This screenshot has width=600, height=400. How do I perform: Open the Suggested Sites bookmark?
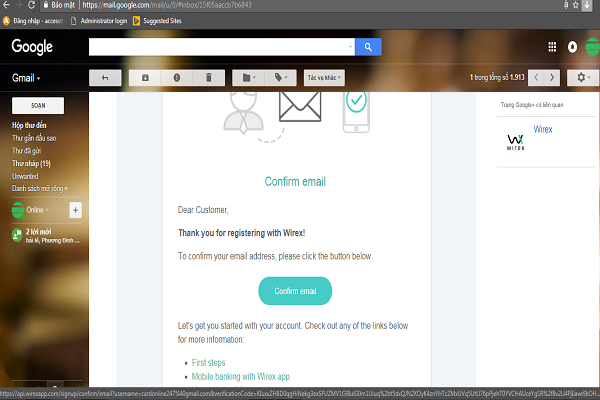coord(157,21)
